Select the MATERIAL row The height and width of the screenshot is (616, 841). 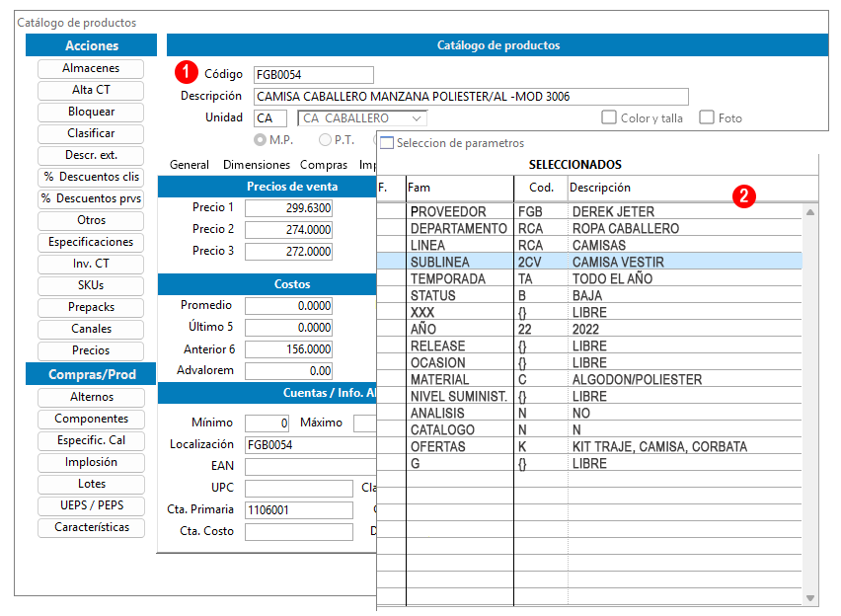click(589, 379)
